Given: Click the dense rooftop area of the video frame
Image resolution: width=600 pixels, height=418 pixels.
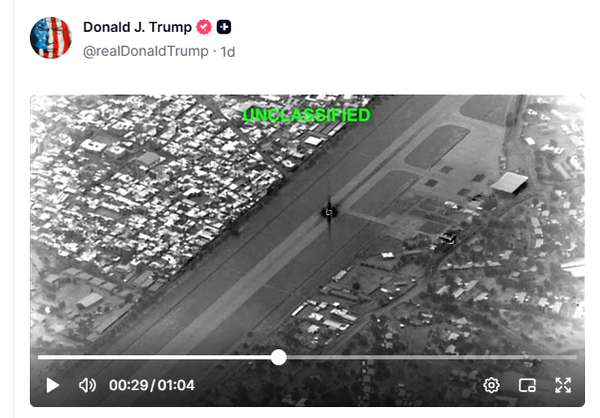Looking at the screenshot, I should (153, 184).
